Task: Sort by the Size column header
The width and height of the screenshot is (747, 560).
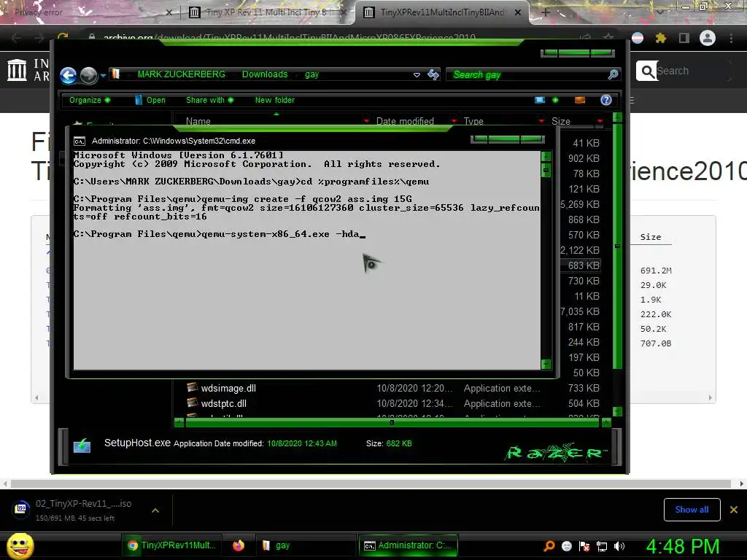Action: coord(561,122)
